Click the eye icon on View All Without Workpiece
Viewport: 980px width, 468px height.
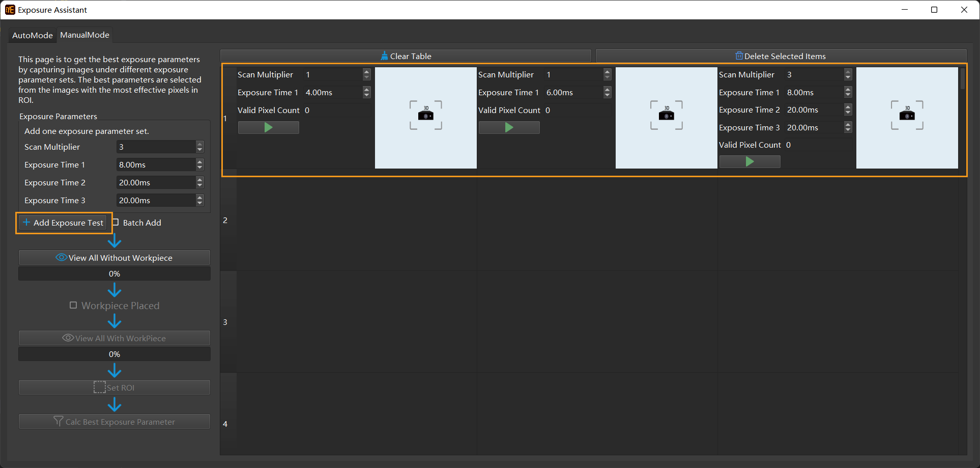[x=61, y=258]
